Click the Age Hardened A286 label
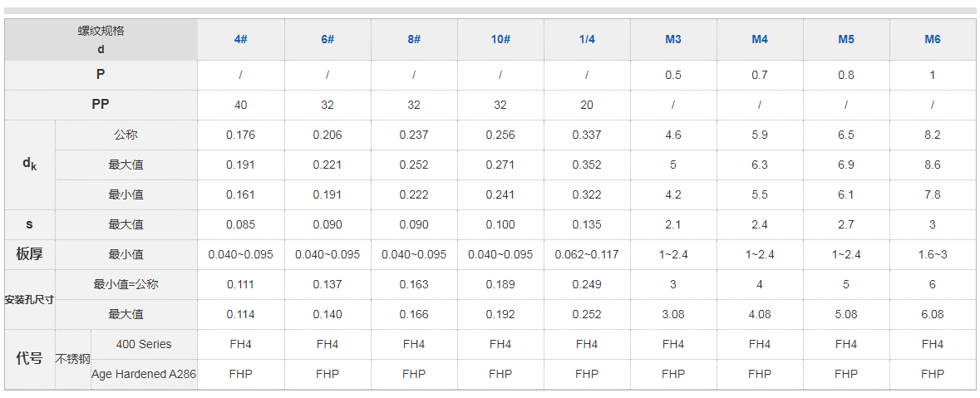Image resolution: width=980 pixels, height=398 pixels. 144,374
